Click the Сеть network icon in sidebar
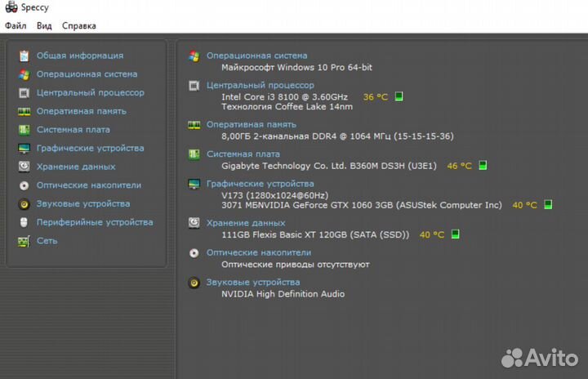 (x=24, y=241)
